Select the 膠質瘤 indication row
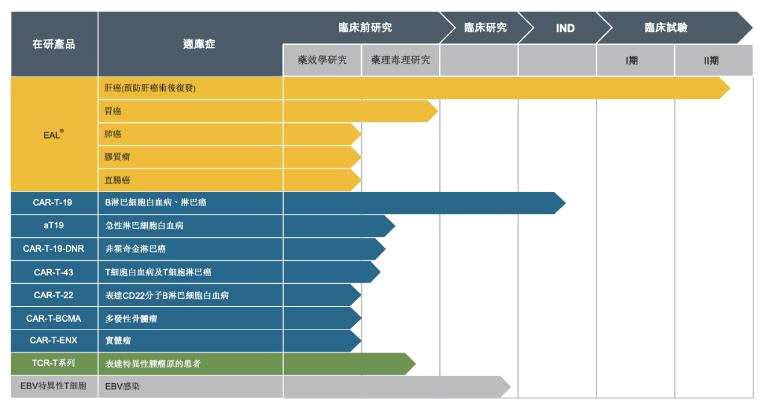764x406 pixels. point(190,157)
